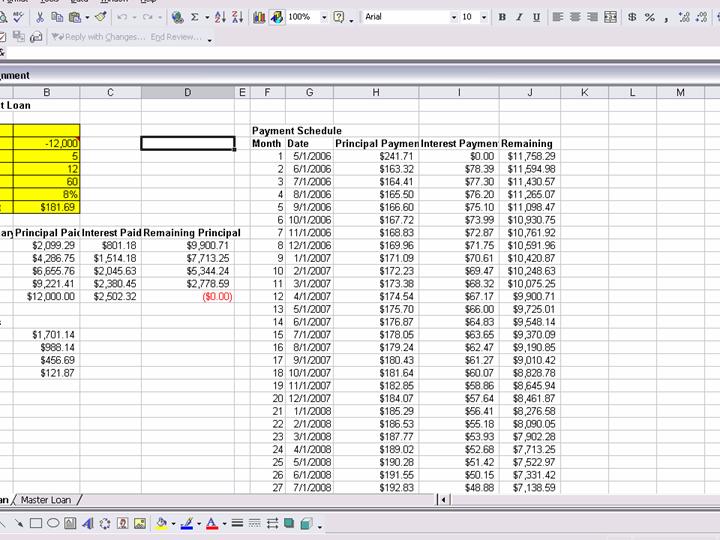Apply Currency Style dollar format
The width and height of the screenshot is (720, 540).
(633, 17)
